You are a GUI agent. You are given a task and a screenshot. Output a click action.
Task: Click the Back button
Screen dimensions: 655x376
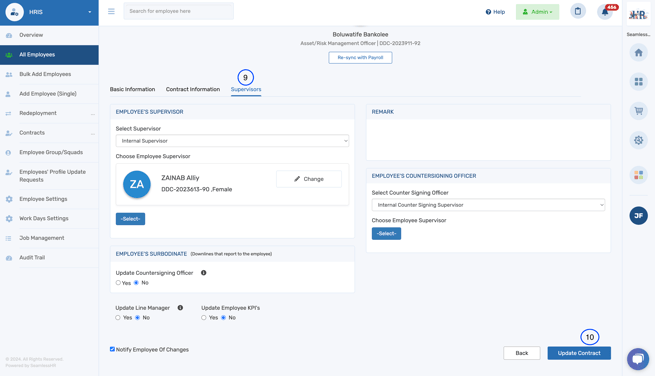pos(522,353)
